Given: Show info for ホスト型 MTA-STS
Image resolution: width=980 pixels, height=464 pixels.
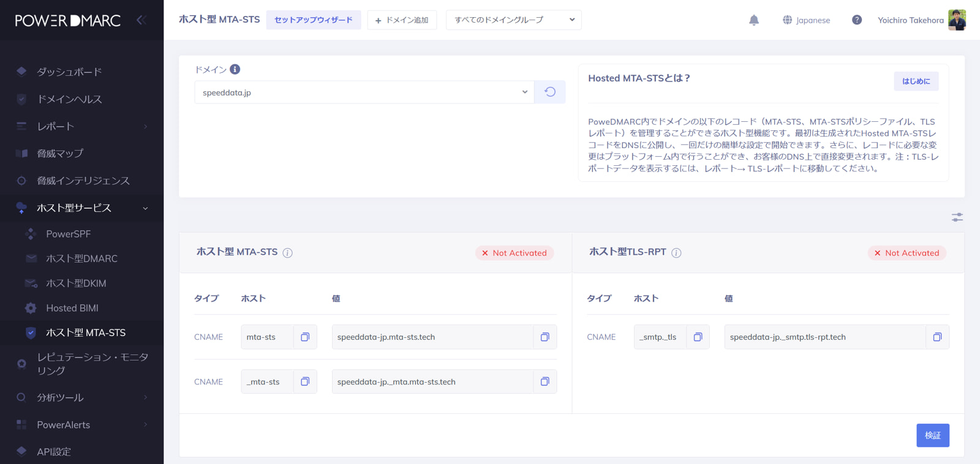Looking at the screenshot, I should tap(287, 253).
